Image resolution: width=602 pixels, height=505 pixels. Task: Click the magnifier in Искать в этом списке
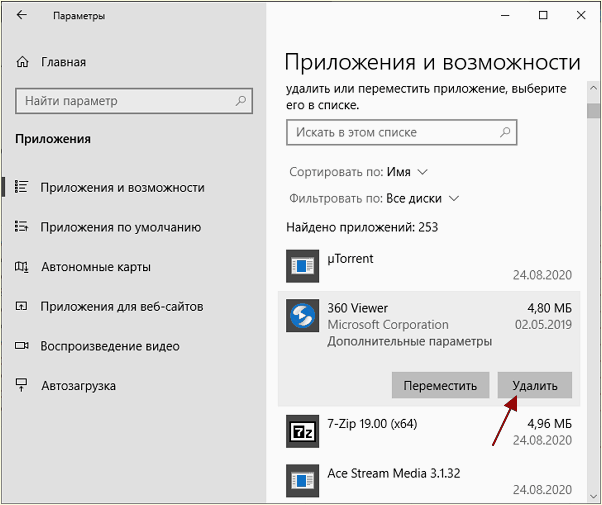[x=505, y=132]
